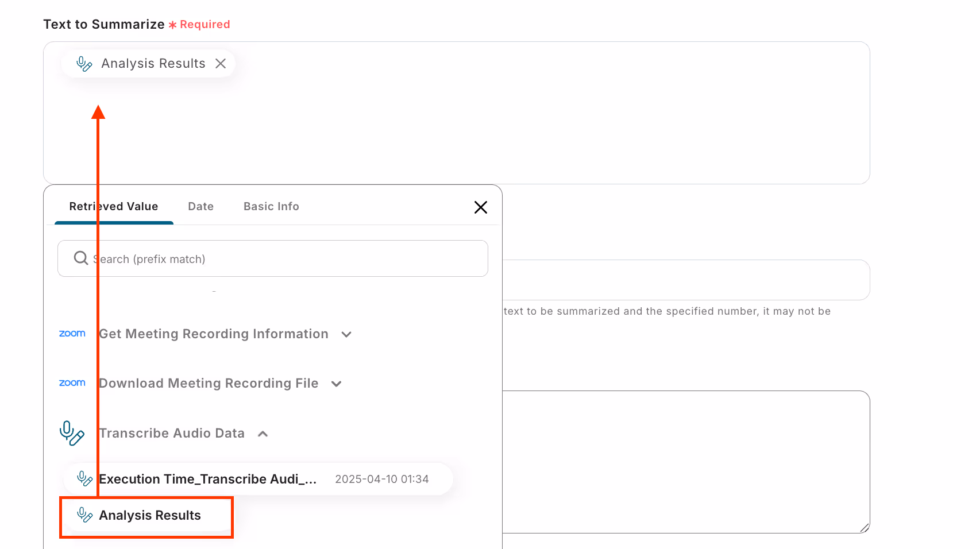Click the 2025-04-10 01:34 timestamp
This screenshot has width=980, height=549.
[x=382, y=479]
